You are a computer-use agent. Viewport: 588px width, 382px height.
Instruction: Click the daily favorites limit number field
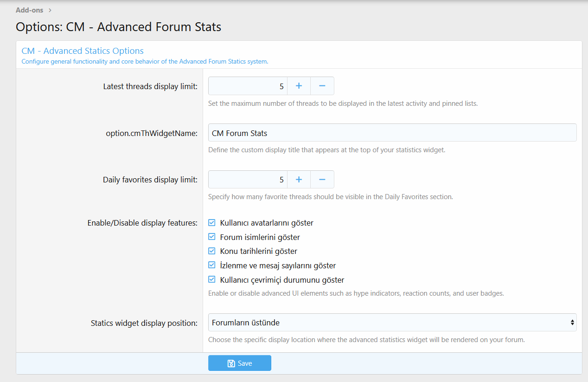point(248,180)
